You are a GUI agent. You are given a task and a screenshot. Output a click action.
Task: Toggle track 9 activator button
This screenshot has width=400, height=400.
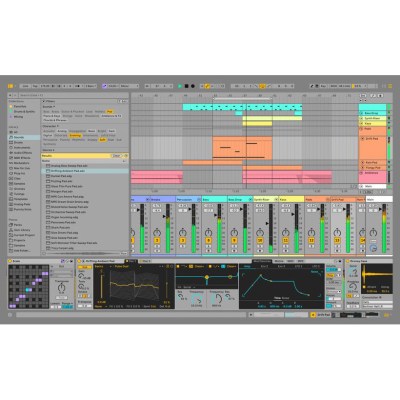tap(234, 240)
